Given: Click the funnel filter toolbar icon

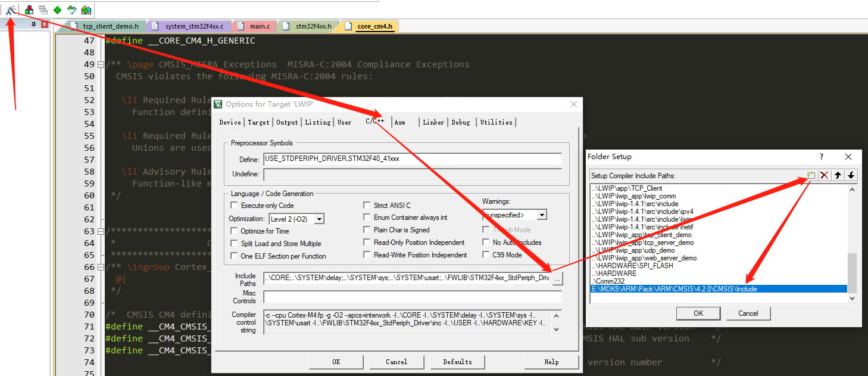Looking at the screenshot, I should (71, 9).
